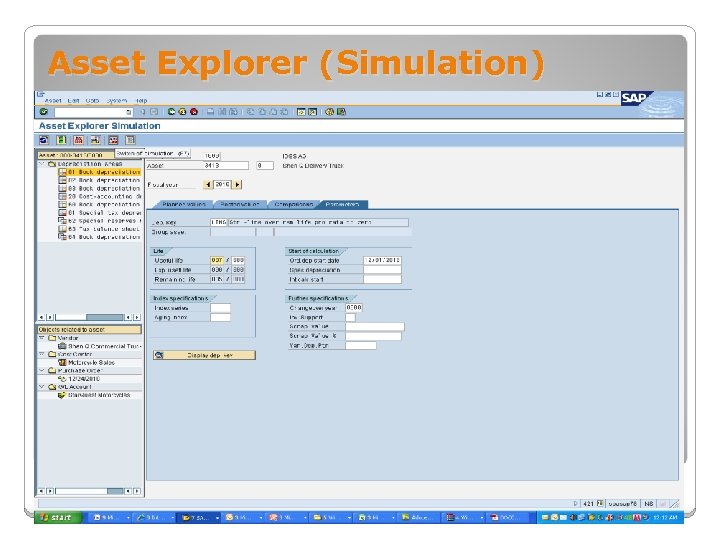Collapse the Cost Center folder node
Screen dimensions: 720x540
[x=42, y=354]
